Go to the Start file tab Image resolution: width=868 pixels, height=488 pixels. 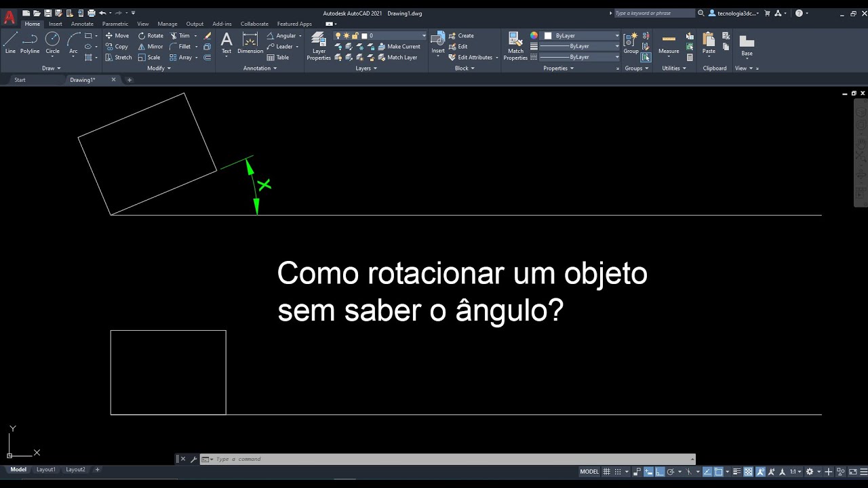(x=20, y=80)
